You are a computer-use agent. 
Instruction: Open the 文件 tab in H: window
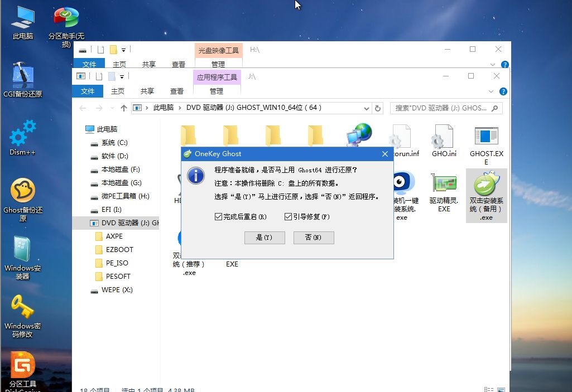89,64
